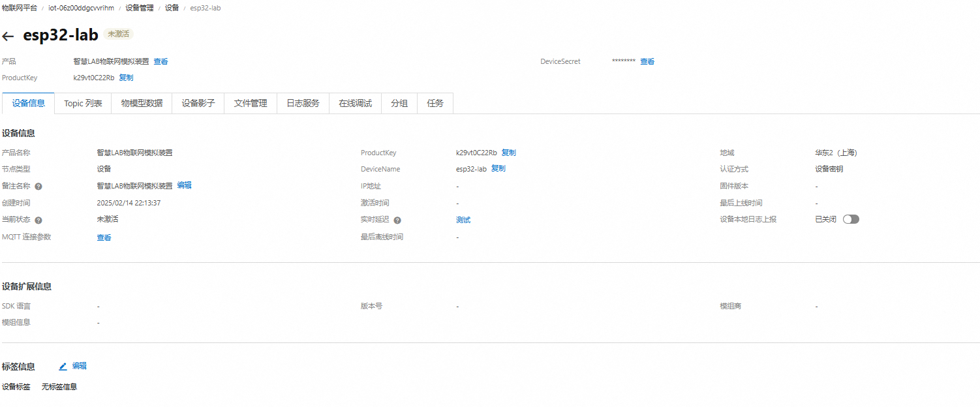The height and width of the screenshot is (407, 980).
Task: Click 物联网平台 in the breadcrumb trail
Action: point(20,8)
